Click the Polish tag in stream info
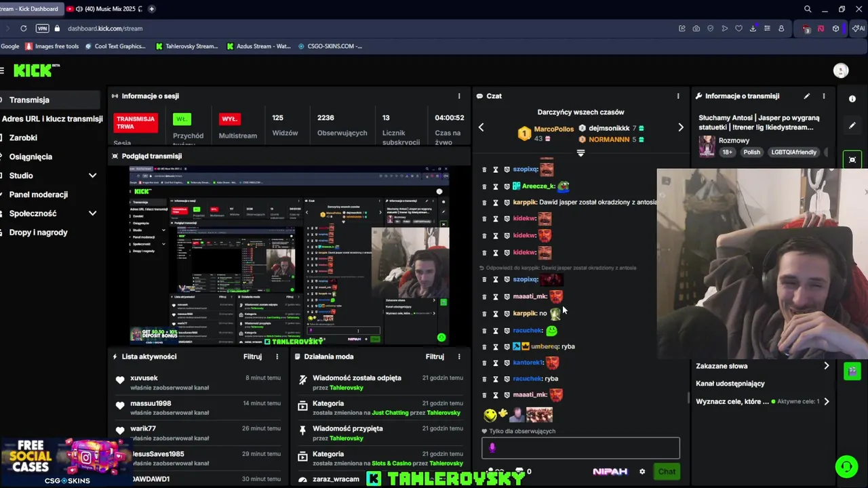The image size is (868, 488). coord(751,152)
